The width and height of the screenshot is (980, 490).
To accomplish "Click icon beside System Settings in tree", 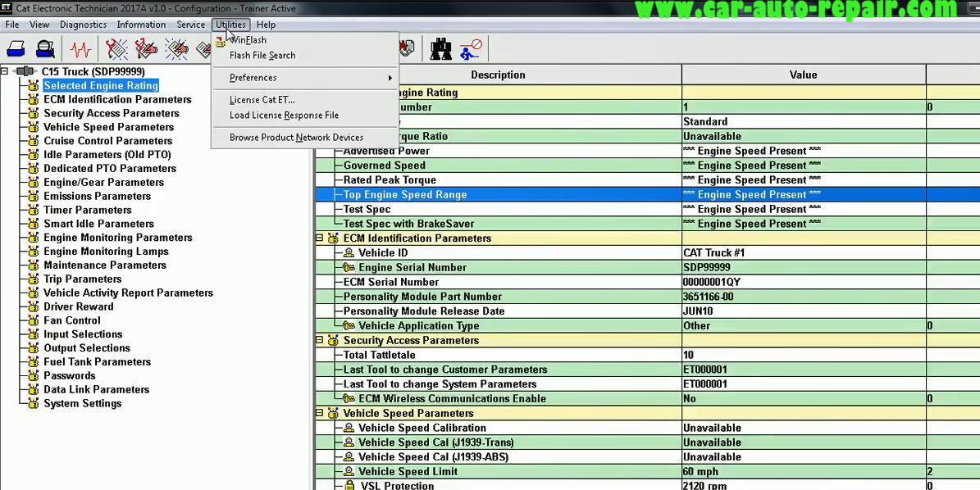I will [34, 403].
